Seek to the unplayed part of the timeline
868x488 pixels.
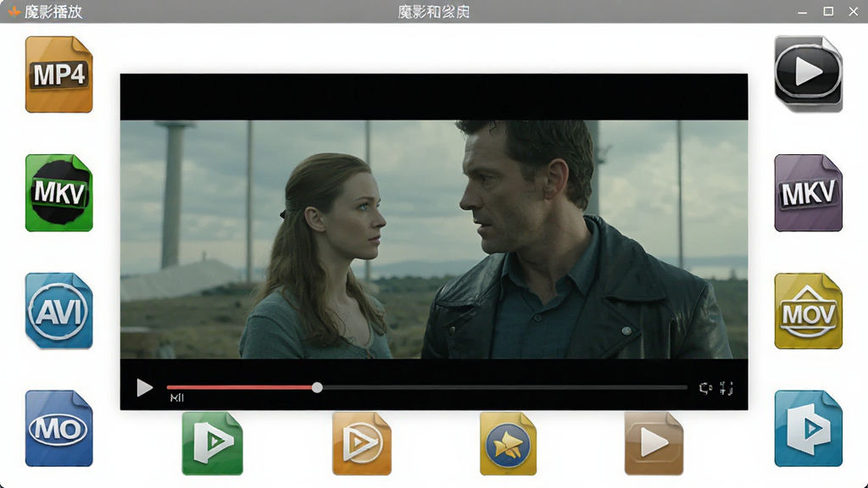(x=505, y=387)
